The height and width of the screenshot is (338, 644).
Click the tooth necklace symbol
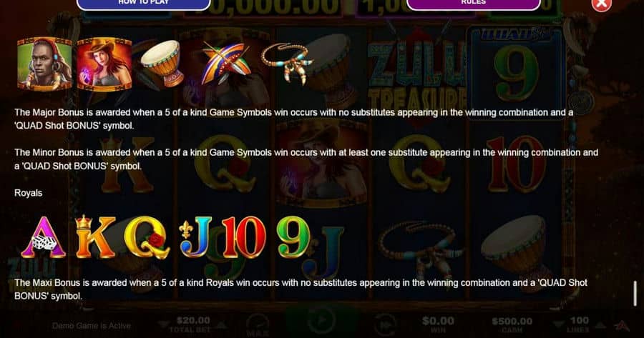click(x=287, y=62)
